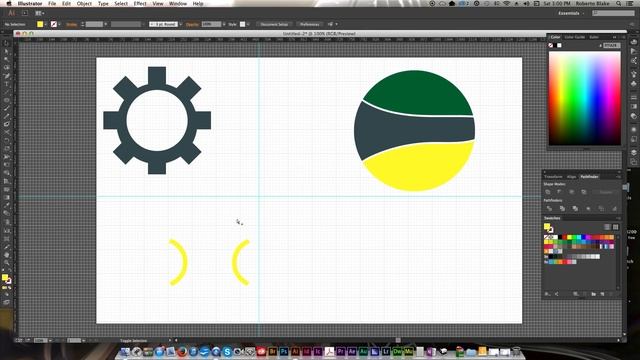Screen dimensions: 640x360
Task: Change screen mode at tools panel bottom
Action: [x=6, y=302]
